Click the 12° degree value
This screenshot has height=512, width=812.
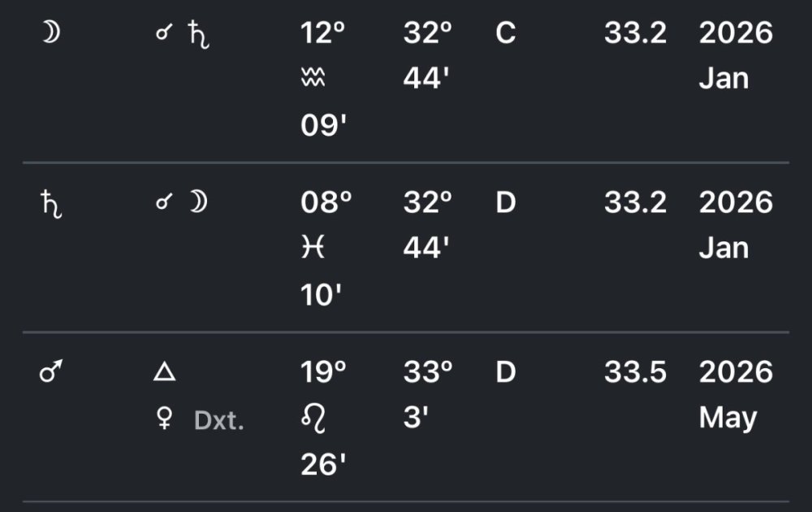[323, 34]
